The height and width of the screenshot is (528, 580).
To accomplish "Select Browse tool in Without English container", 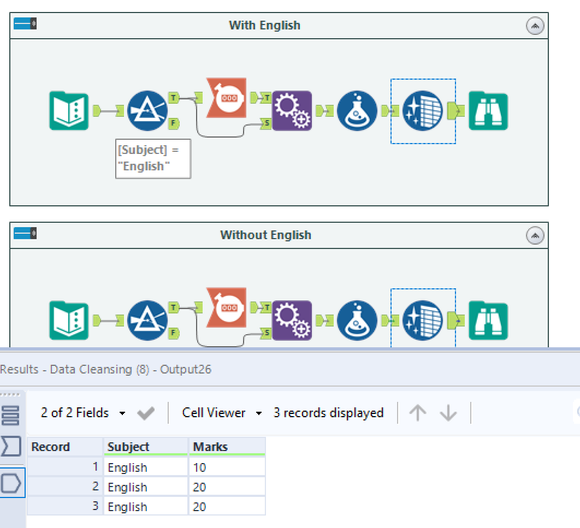I will coord(488,320).
